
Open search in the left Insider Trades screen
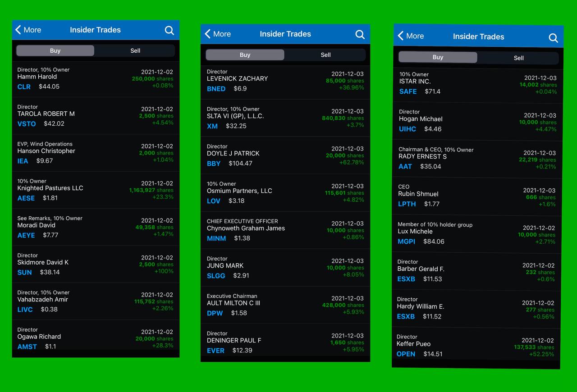[169, 30]
